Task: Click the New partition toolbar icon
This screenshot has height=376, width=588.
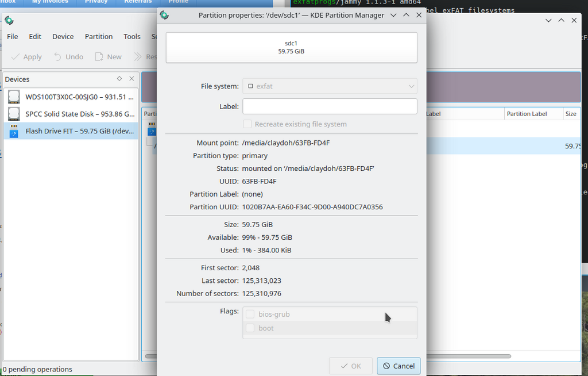Action: [99, 57]
